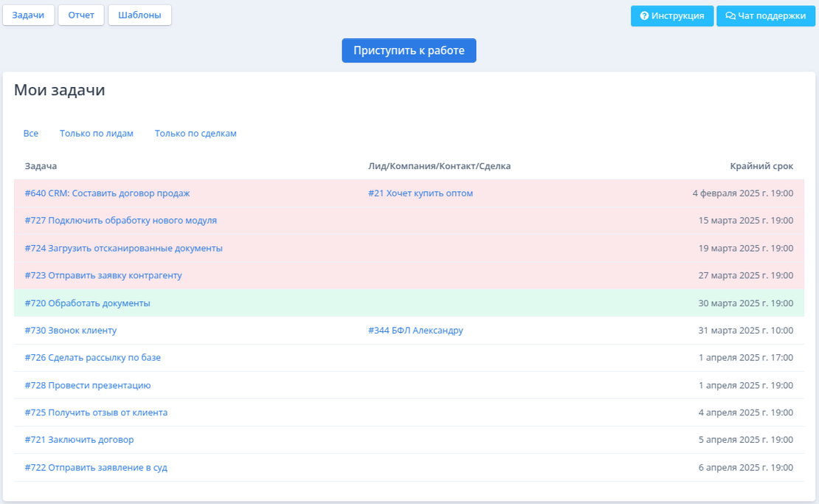
Task: Click the chat bubble icon on Чат поддержки
Action: tap(730, 15)
